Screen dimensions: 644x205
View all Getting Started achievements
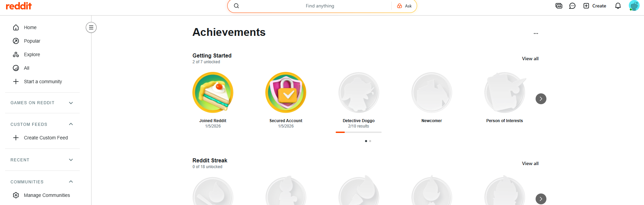[530, 59]
